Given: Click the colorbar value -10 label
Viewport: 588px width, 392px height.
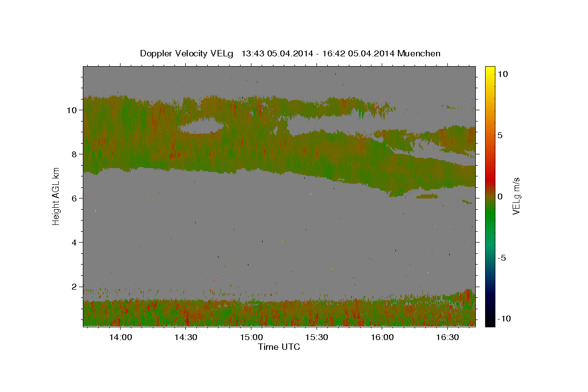Looking at the screenshot, I should click(504, 318).
